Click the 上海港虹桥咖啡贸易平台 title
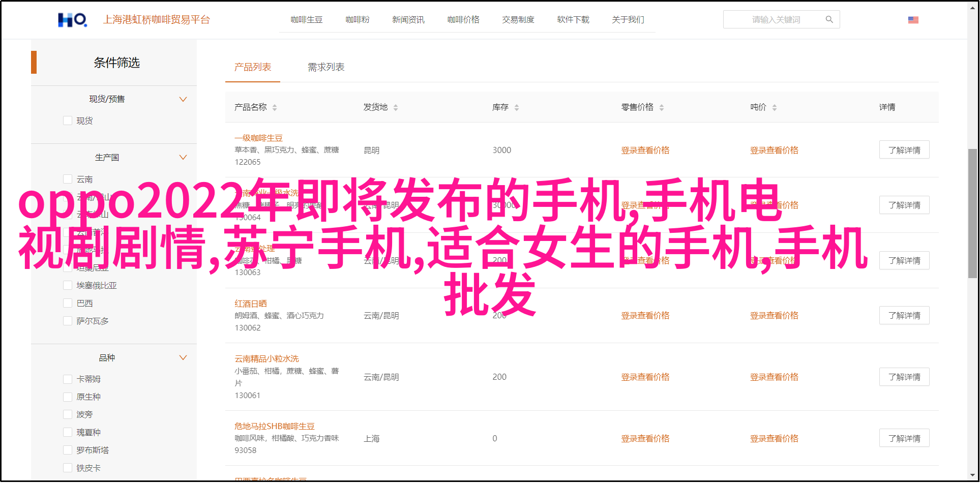The height and width of the screenshot is (483, 980). 157,20
